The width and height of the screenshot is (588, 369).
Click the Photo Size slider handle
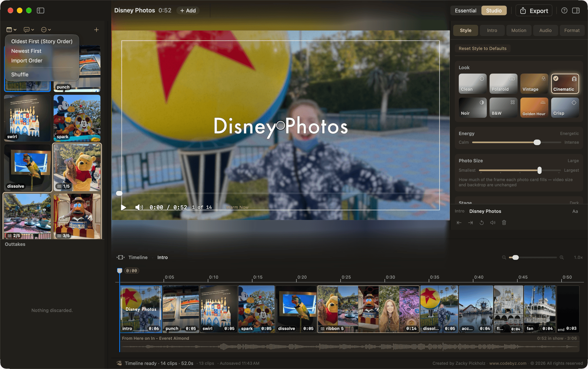(539, 170)
